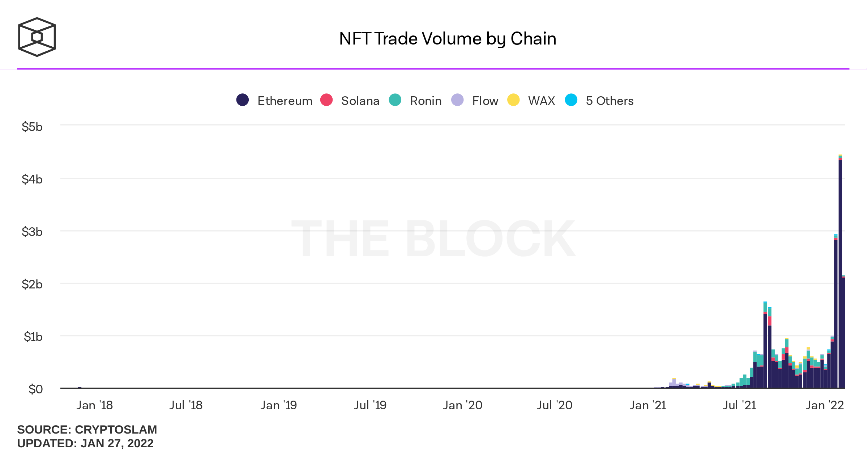Click the 5 Others legend dot
This screenshot has height=456, width=868.
pyautogui.click(x=571, y=100)
